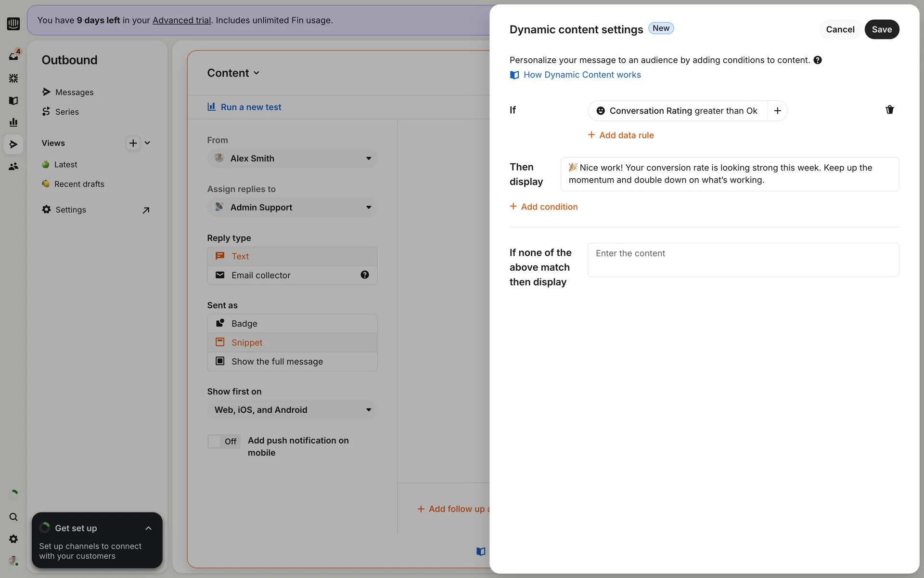Image resolution: width=924 pixels, height=578 pixels.
Task: Click Email collector help question icon
Action: (365, 275)
